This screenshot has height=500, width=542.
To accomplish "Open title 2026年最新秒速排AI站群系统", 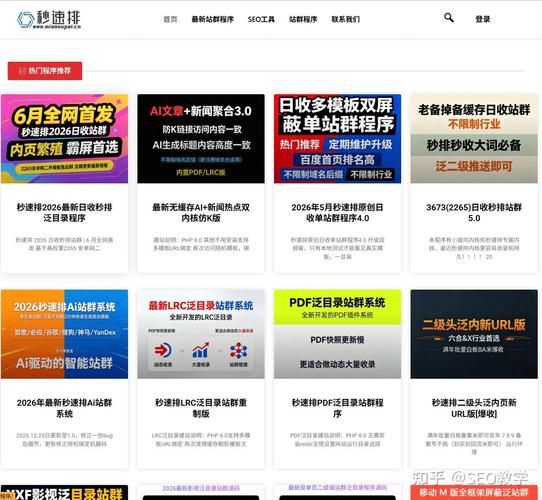I will 64,408.
